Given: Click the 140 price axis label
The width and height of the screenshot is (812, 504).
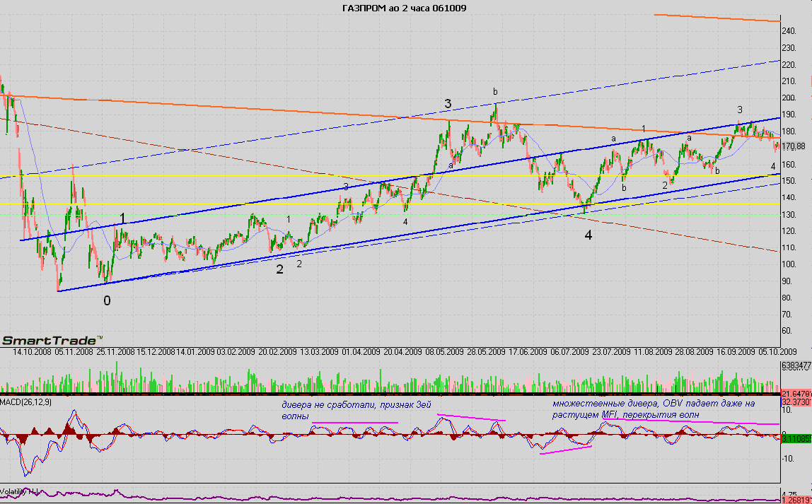Looking at the screenshot, I should click(789, 198).
